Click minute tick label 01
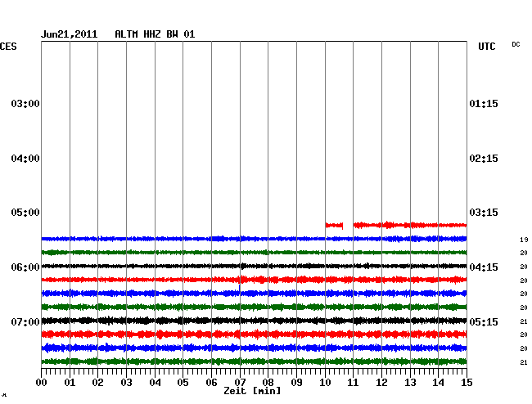532x404 pixels. [70, 383]
